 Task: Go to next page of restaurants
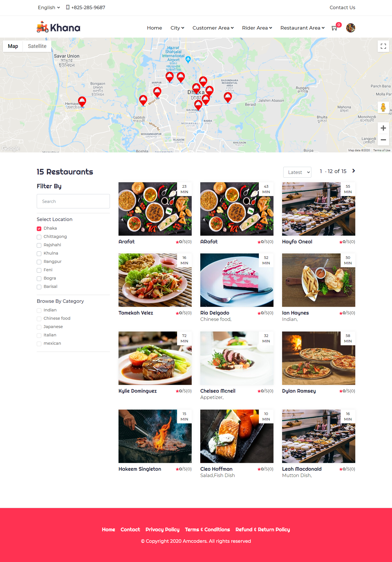click(354, 171)
